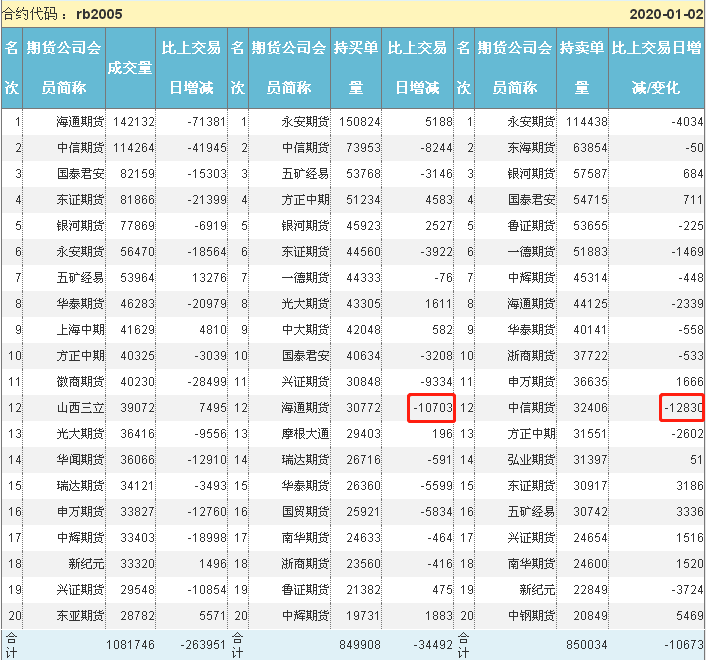Click total volume 1081746
The width and height of the screenshot is (706, 660).
(130, 645)
